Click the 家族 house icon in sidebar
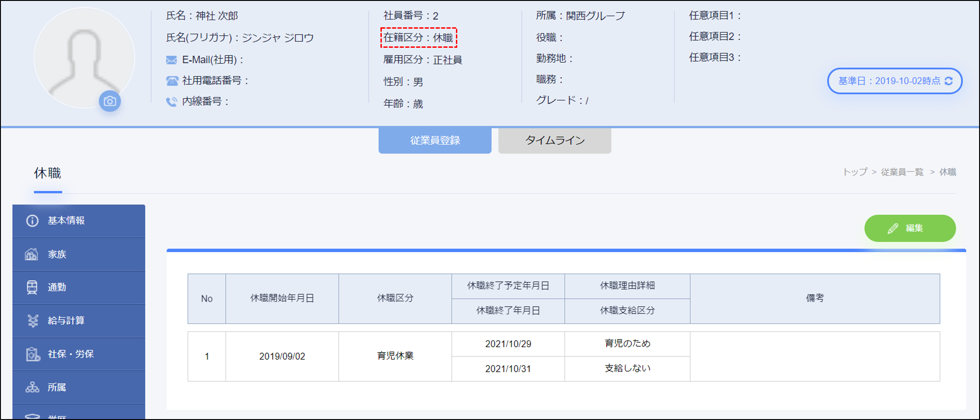Viewport: 980px width, 420px height. point(32,254)
